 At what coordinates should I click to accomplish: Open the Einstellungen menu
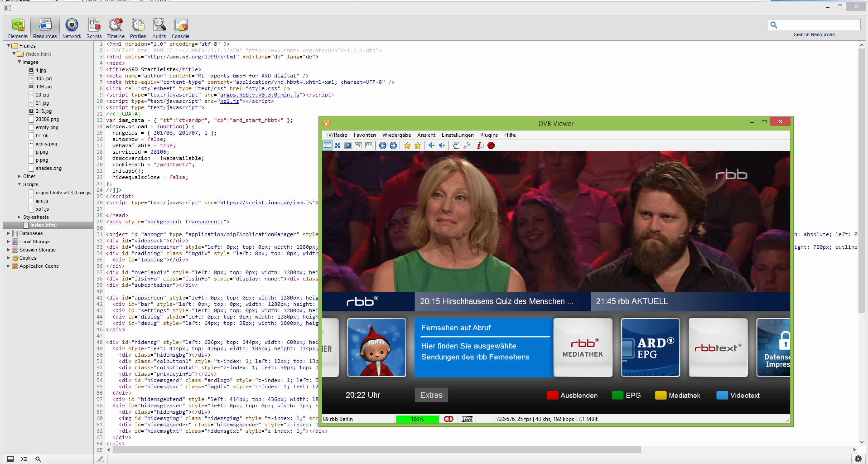click(457, 135)
